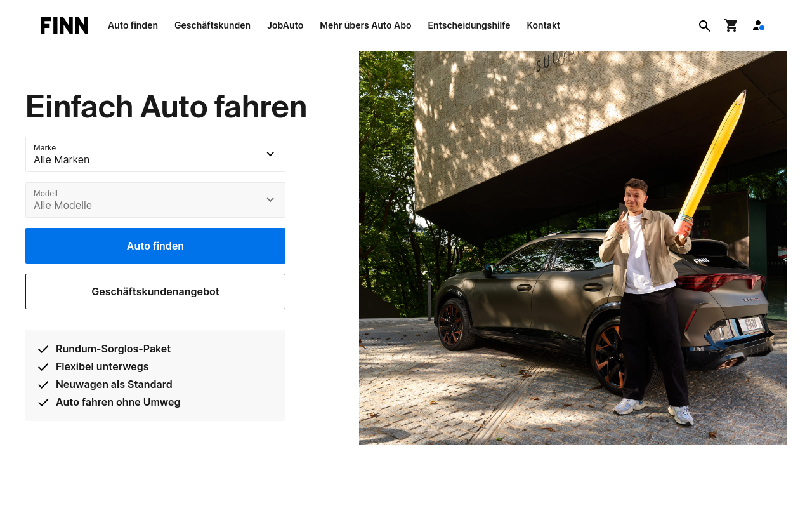Click the hero image of the man with pencil
This screenshot has width=812, height=508.
pyautogui.click(x=573, y=248)
